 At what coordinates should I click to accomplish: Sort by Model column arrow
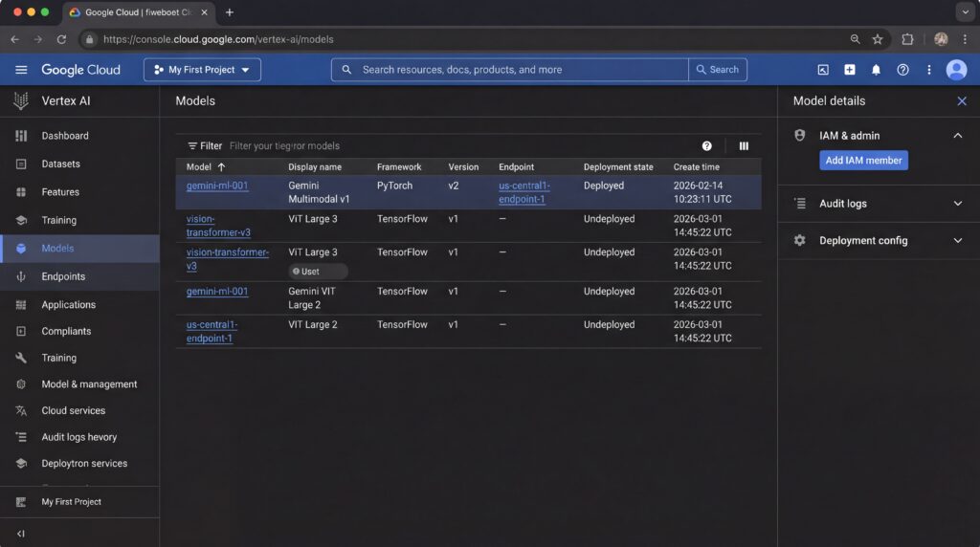pyautogui.click(x=221, y=166)
